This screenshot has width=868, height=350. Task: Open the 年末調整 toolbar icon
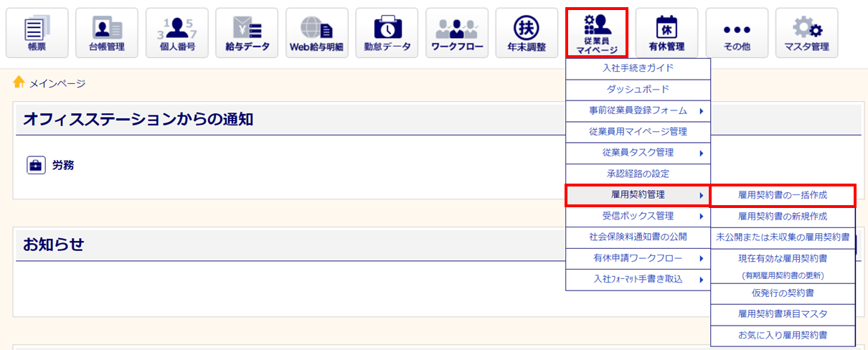[527, 33]
